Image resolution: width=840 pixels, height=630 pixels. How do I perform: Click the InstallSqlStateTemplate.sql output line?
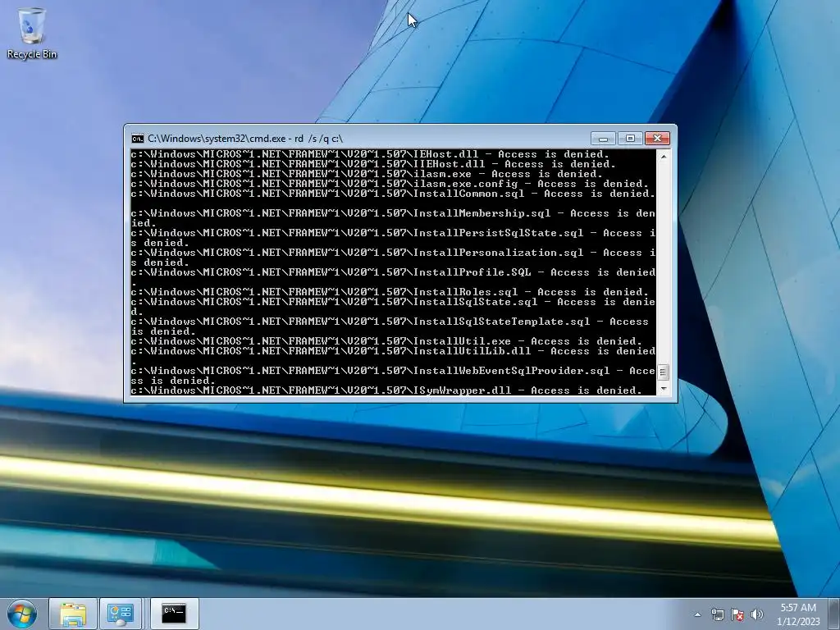pyautogui.click(x=390, y=326)
